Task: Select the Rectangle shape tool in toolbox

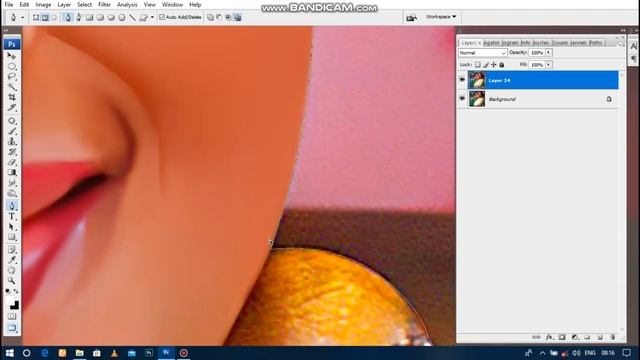Action: click(x=12, y=237)
